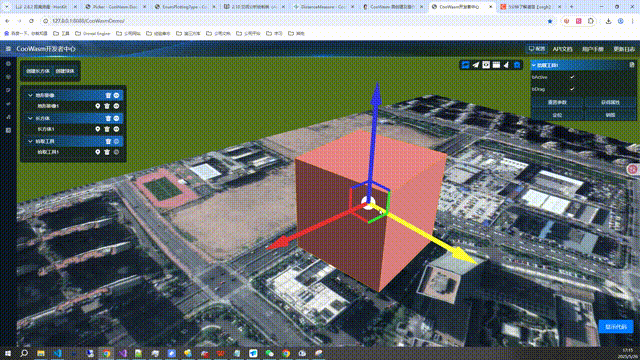Toggle visibility eye of first group's child item
The width and height of the screenshot is (640, 360).
(x=117, y=106)
